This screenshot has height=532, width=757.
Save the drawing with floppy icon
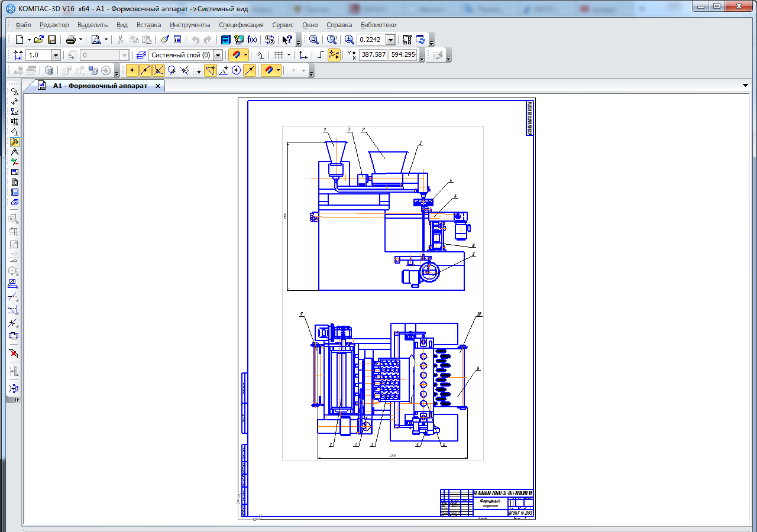point(51,40)
